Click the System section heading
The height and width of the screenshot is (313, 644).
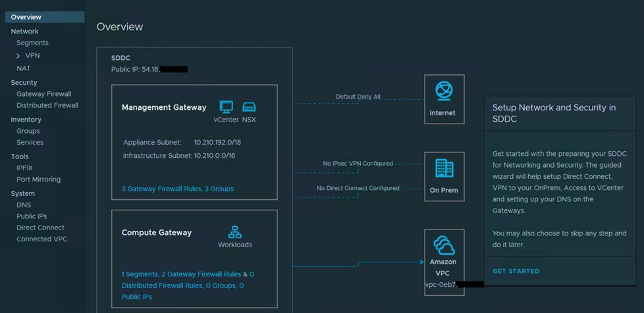point(22,193)
